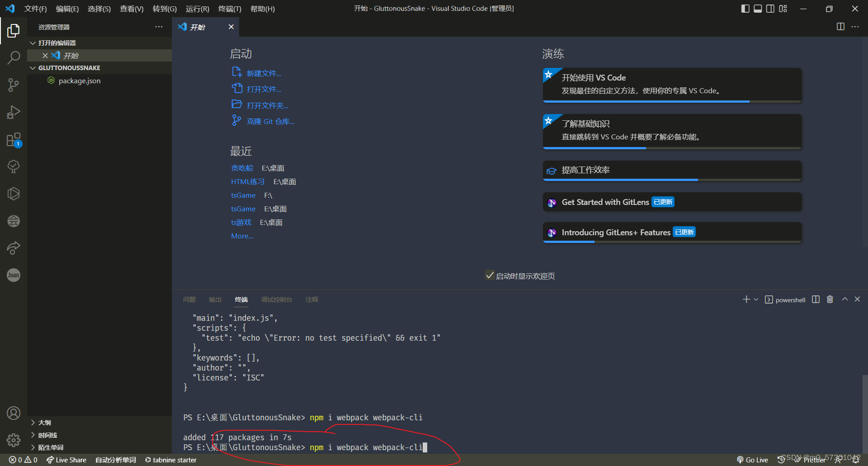Split the terminal pane
Screen dimensions: 868x466
tap(816, 300)
